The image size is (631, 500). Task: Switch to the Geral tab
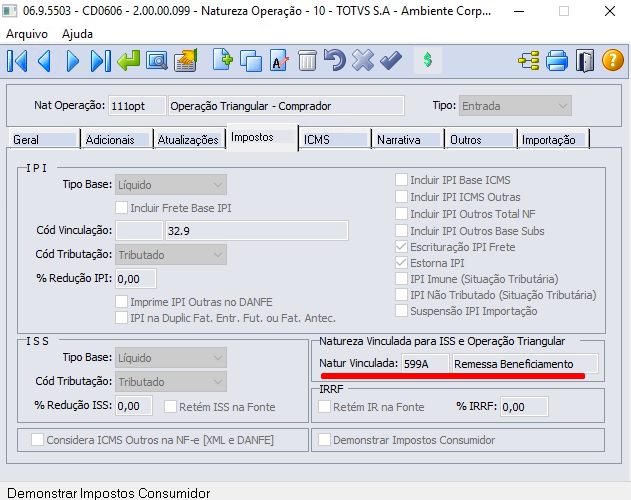(x=43, y=140)
